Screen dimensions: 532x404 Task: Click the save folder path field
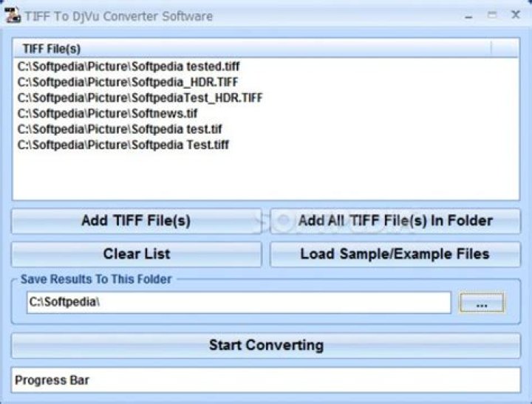239,302
